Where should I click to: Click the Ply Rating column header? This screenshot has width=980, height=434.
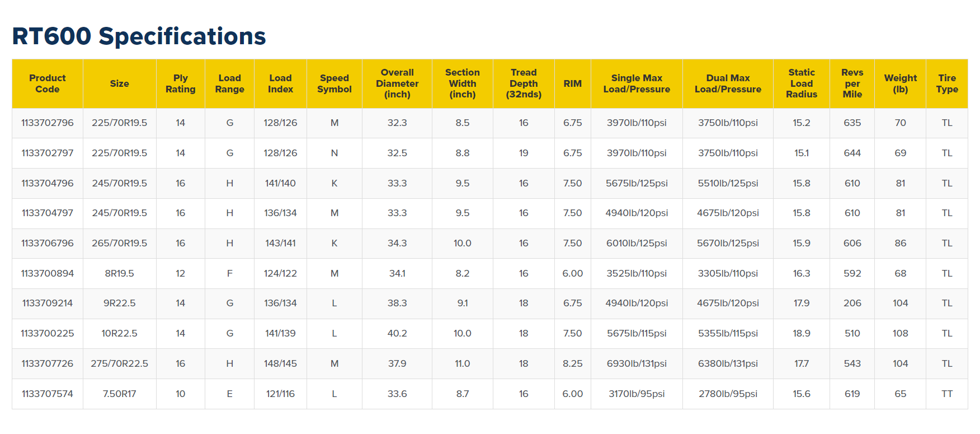pos(180,83)
